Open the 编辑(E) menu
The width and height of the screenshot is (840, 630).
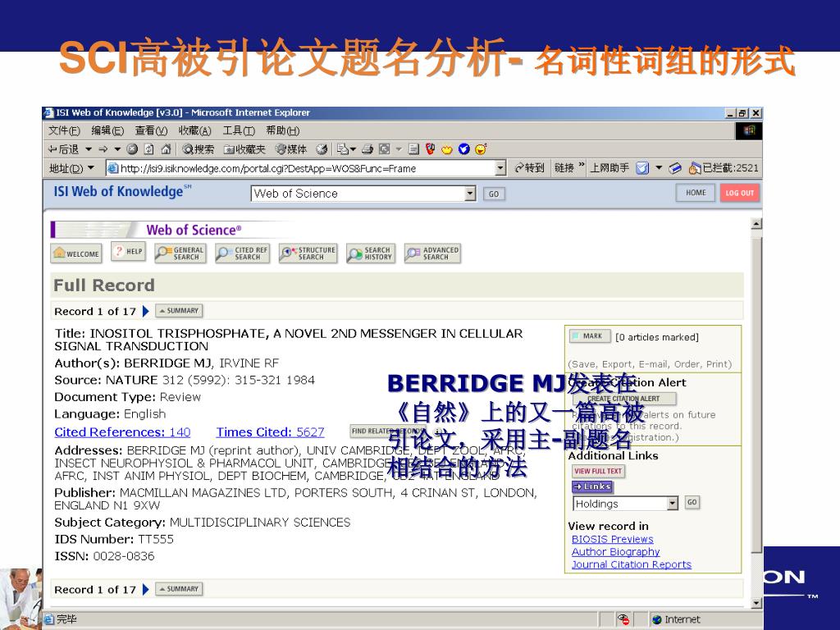point(107,130)
